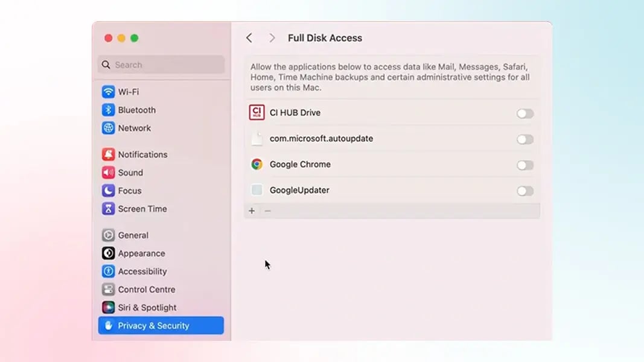This screenshot has height=362, width=644.
Task: Select the Google Chrome row label
Action: [x=300, y=164]
